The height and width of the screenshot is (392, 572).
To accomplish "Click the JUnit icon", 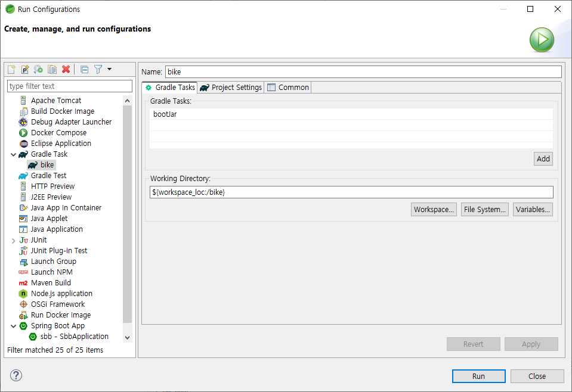I will 24,240.
